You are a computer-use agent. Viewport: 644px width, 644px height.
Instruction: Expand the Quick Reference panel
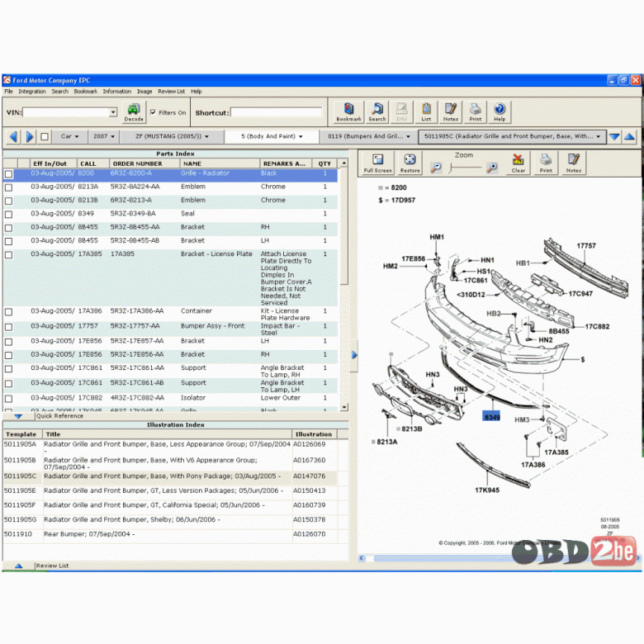[18, 416]
